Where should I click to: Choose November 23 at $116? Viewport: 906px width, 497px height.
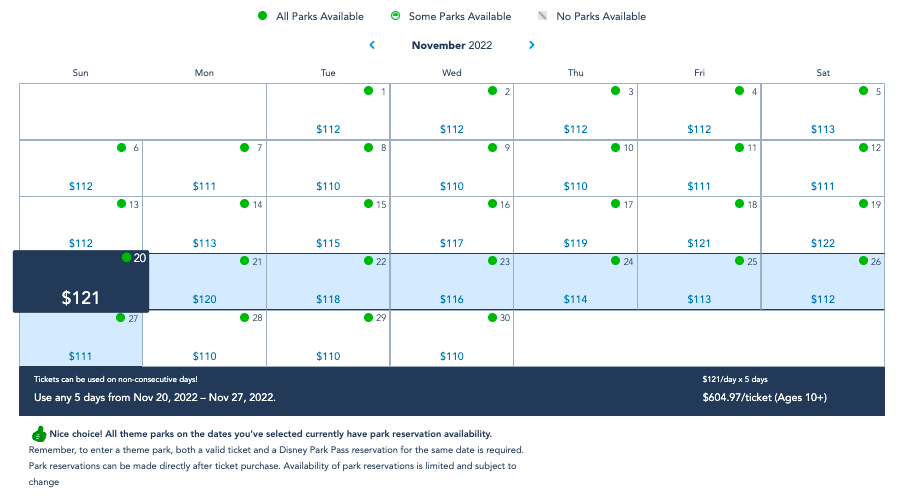(x=452, y=282)
